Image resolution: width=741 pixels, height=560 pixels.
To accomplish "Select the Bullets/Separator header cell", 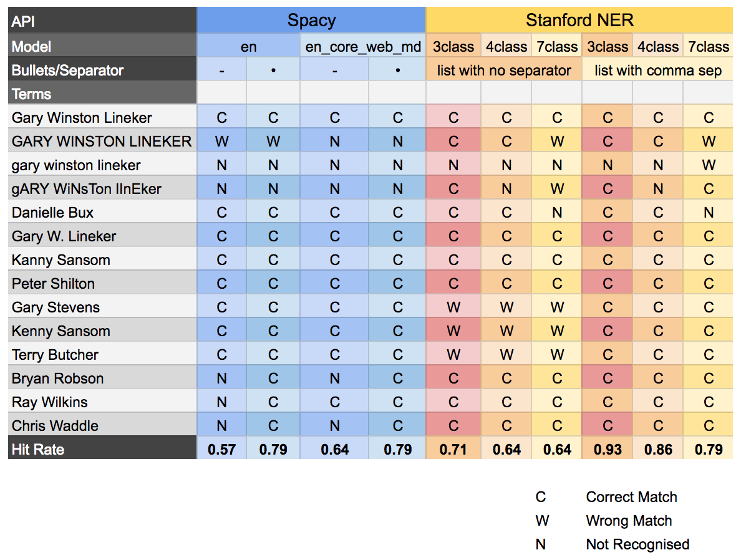I will pyautogui.click(x=102, y=70).
